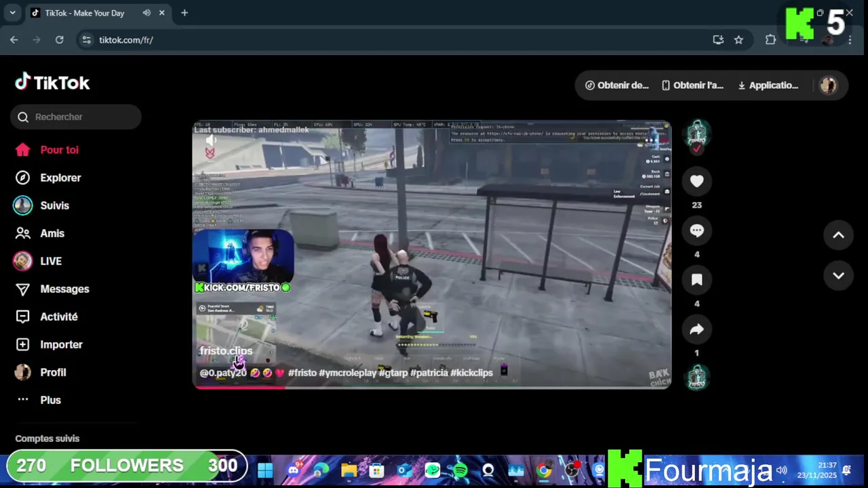
Task: Reload the page
Action: pos(60,40)
